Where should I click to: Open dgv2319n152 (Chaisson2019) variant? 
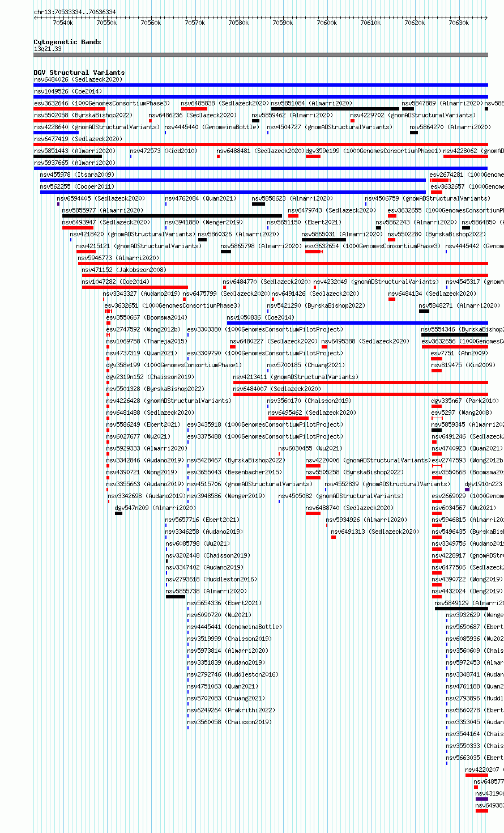150,377
